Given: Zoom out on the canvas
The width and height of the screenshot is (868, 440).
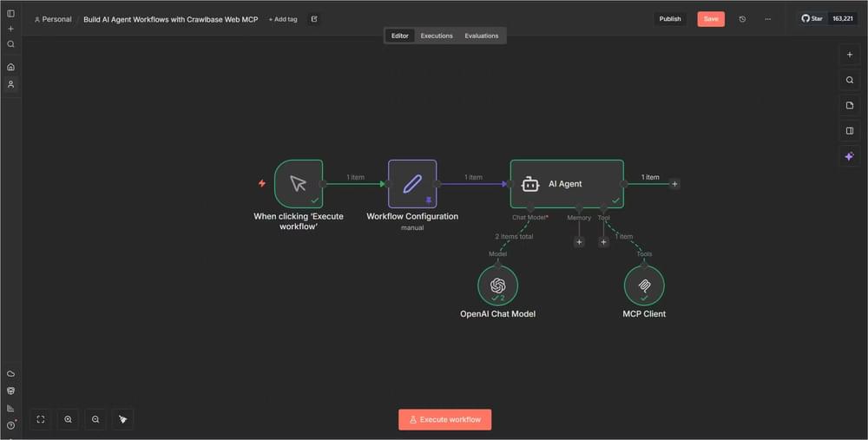Looking at the screenshot, I should point(95,419).
